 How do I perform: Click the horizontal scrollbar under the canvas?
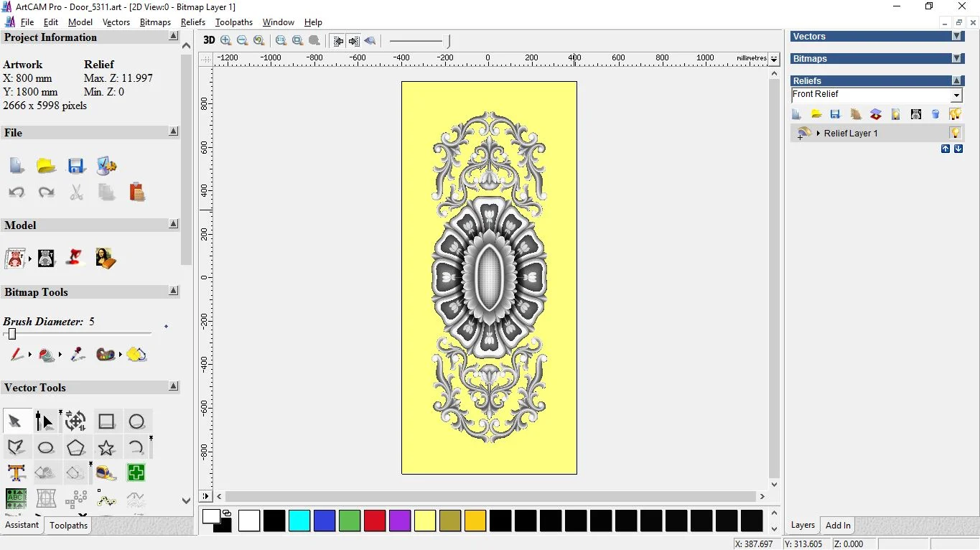(491, 496)
